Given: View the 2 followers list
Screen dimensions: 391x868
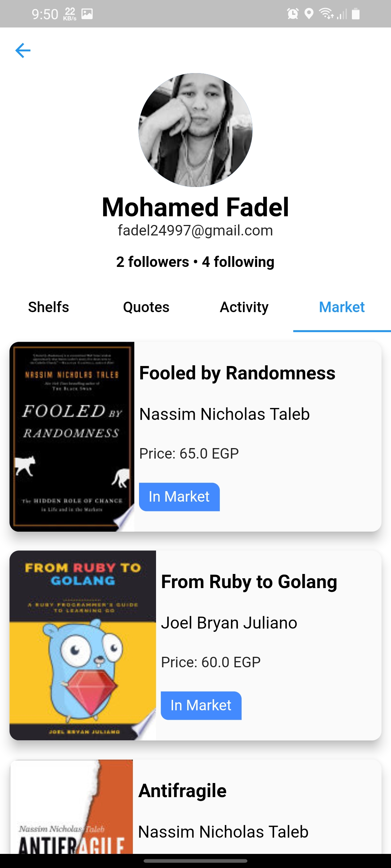Looking at the screenshot, I should (x=152, y=262).
